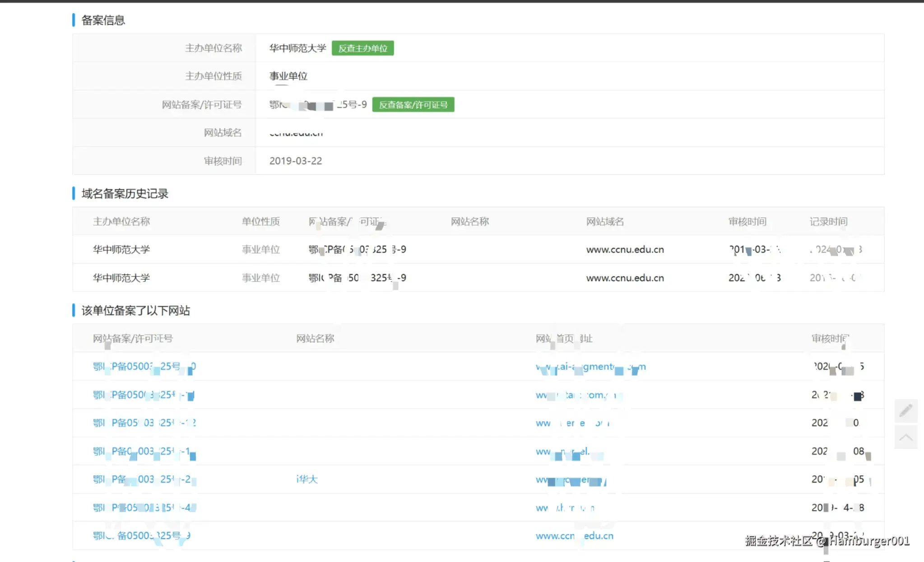Click the pencil edit icon at right

905,410
